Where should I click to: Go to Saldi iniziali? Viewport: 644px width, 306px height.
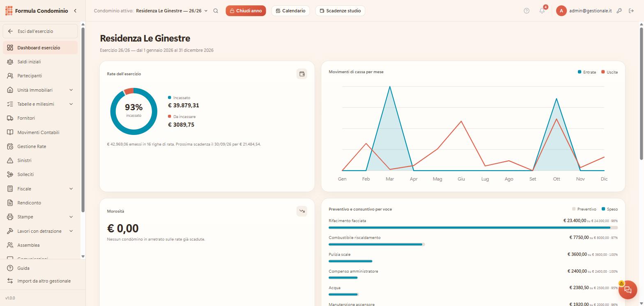point(40,62)
